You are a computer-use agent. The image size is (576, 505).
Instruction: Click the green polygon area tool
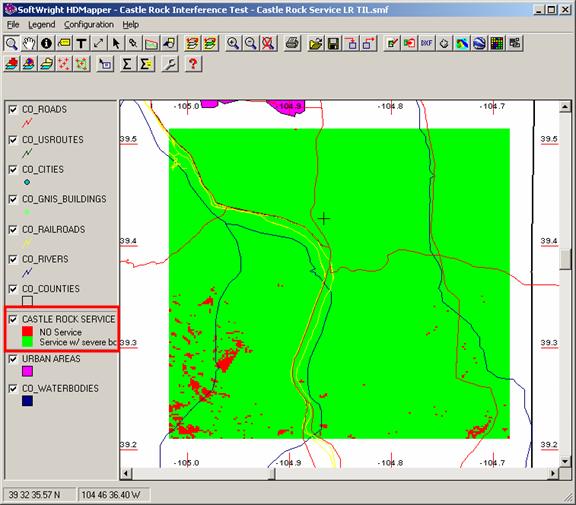pyautogui.click(x=151, y=43)
